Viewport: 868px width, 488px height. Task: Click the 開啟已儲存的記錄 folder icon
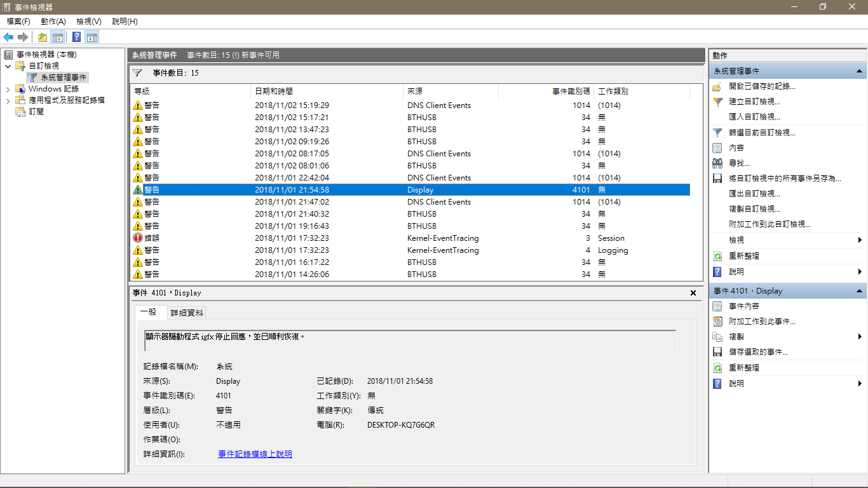717,86
